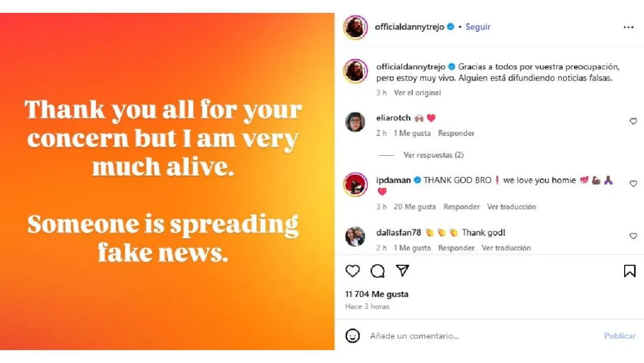The width and height of the screenshot is (644, 363).
Task: Like eliarotch's comment with the heart
Action: tap(633, 121)
